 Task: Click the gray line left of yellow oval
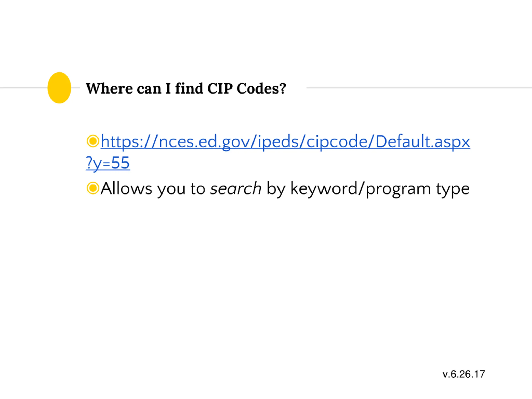tap(23, 88)
